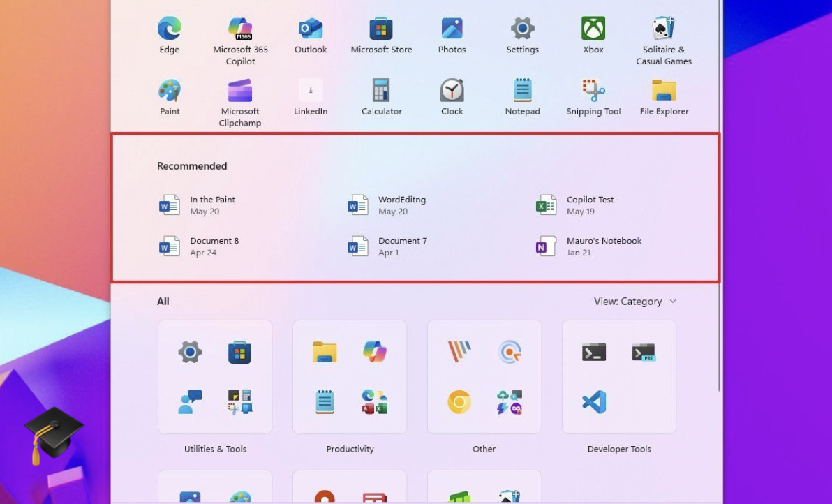The height and width of the screenshot is (504, 832).
Task: Click the yellow Chrome Canary icon in Other
Action: click(x=459, y=401)
